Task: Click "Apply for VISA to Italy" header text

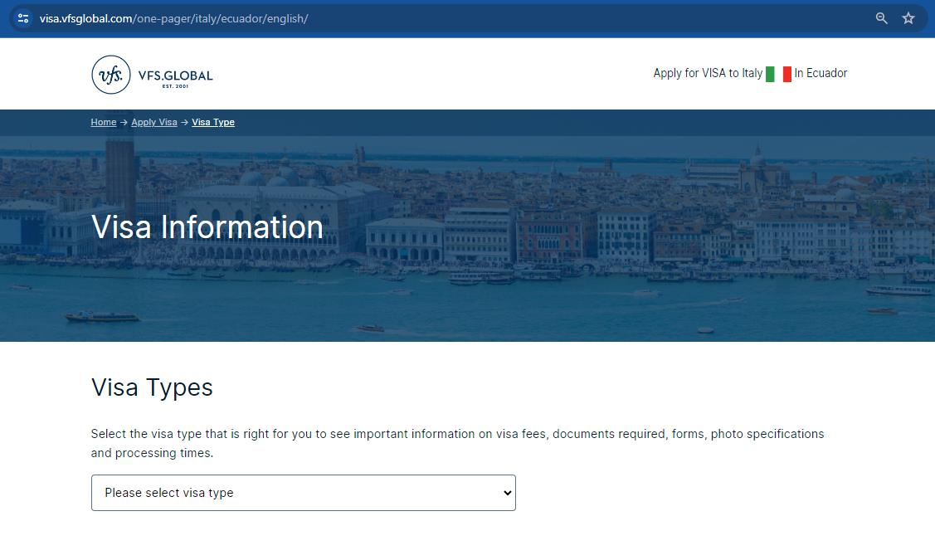Action: pos(708,73)
